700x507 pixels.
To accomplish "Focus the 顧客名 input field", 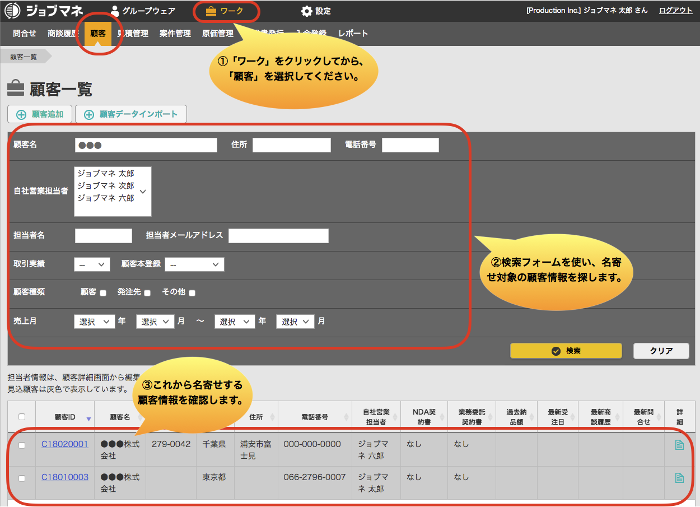I will pos(146,145).
